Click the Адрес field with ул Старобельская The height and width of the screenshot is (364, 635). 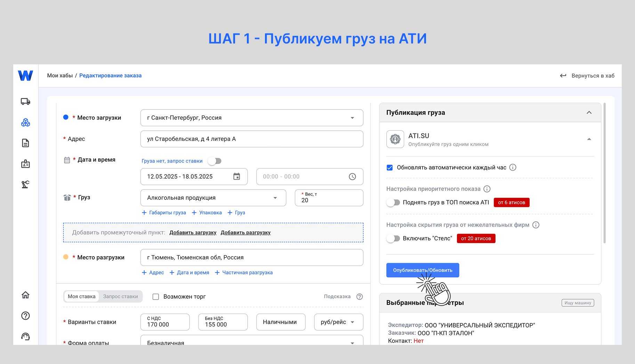pyautogui.click(x=252, y=139)
